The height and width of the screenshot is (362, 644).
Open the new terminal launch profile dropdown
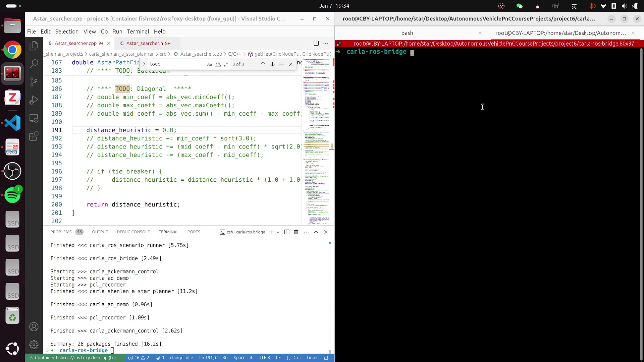click(278, 232)
